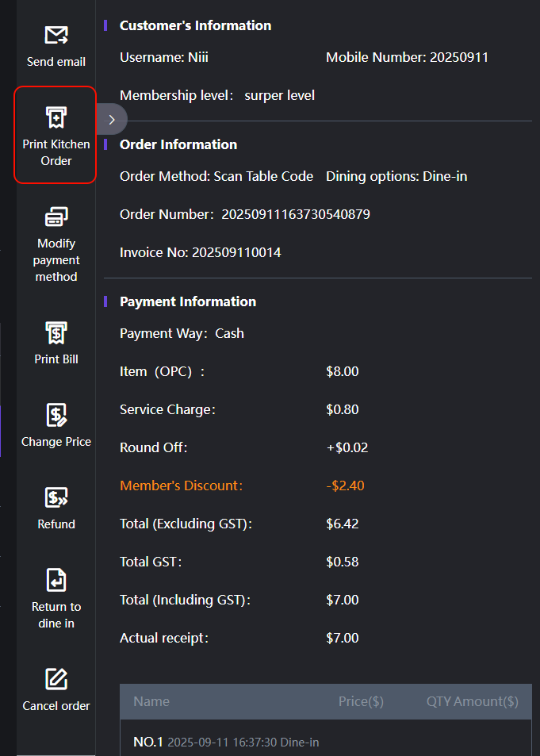Expand the sidebar with the chevron arrow
Screen dimensions: 540x756
tap(112, 120)
